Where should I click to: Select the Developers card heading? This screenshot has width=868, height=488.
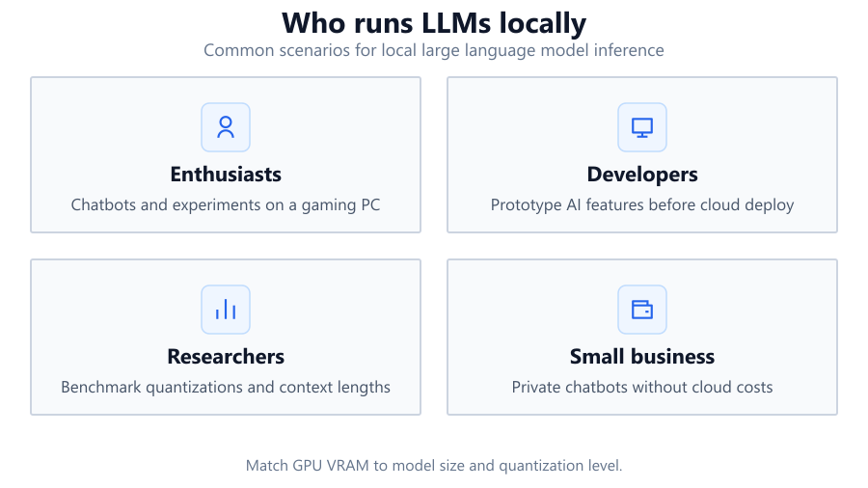click(x=642, y=175)
